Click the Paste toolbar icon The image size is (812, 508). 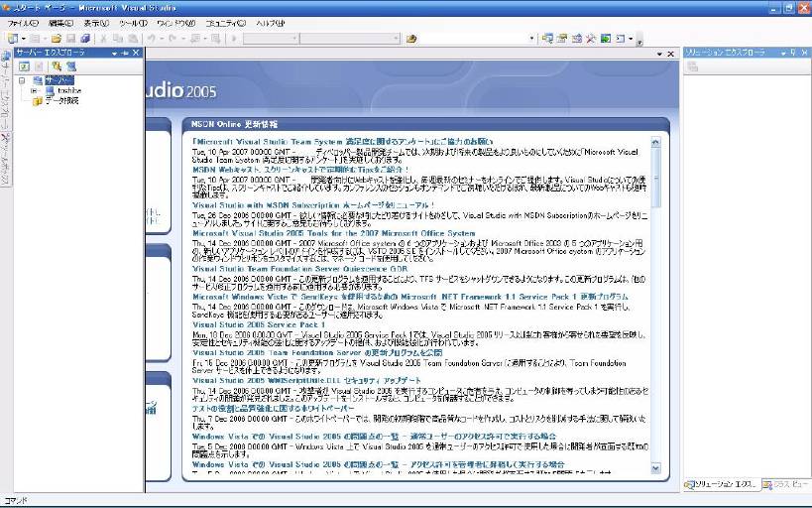pos(133,39)
